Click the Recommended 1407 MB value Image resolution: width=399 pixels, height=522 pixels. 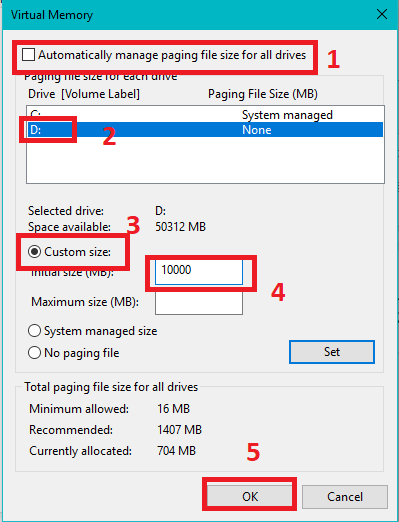pyautogui.click(x=179, y=430)
